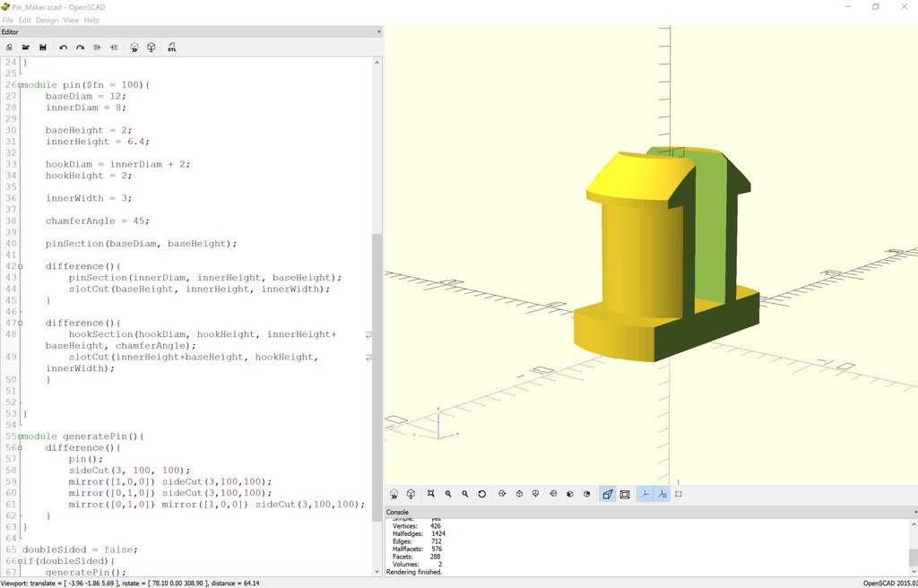The height and width of the screenshot is (588, 918).
Task: Collapse the Editor panel via its close control
Action: [377, 30]
